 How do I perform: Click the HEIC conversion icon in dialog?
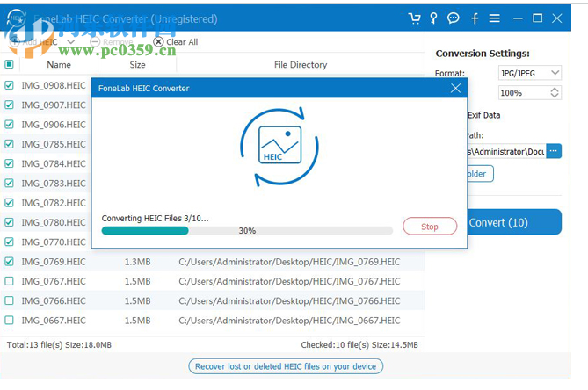[x=279, y=147]
